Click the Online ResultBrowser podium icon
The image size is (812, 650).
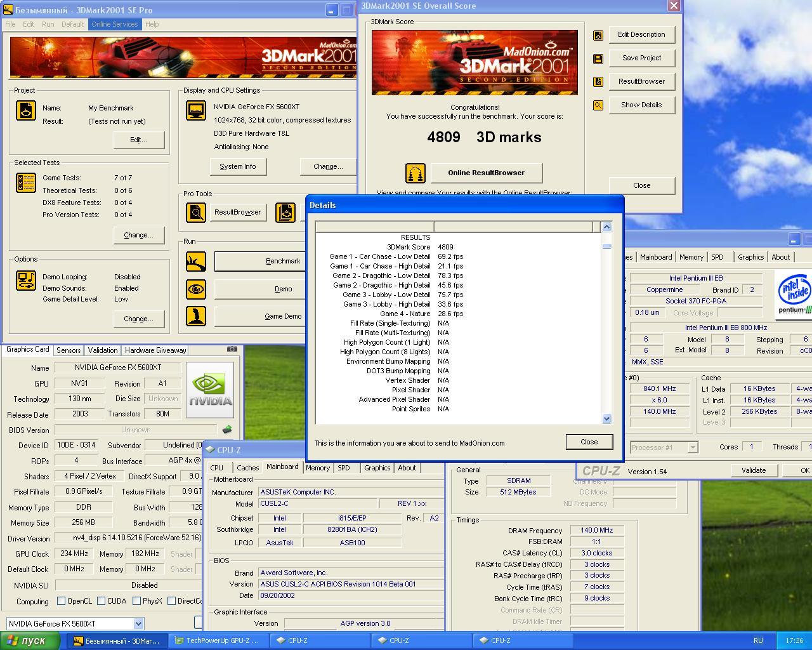tap(415, 173)
